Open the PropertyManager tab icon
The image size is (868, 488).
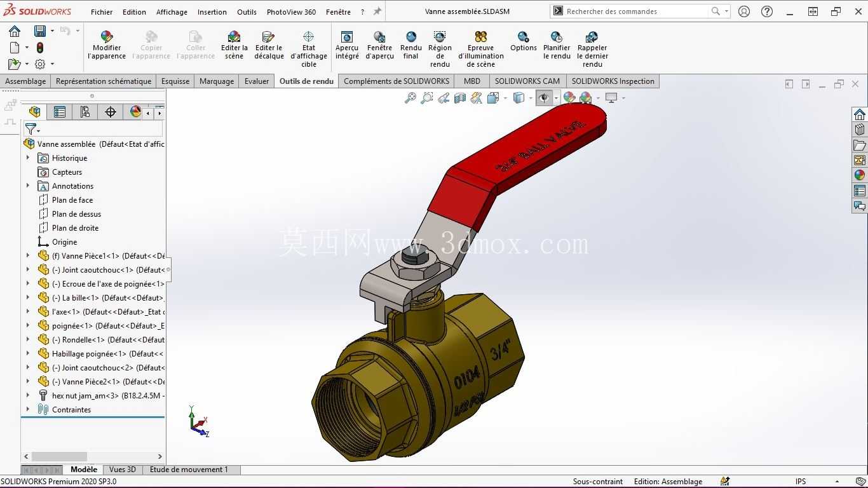coord(60,112)
